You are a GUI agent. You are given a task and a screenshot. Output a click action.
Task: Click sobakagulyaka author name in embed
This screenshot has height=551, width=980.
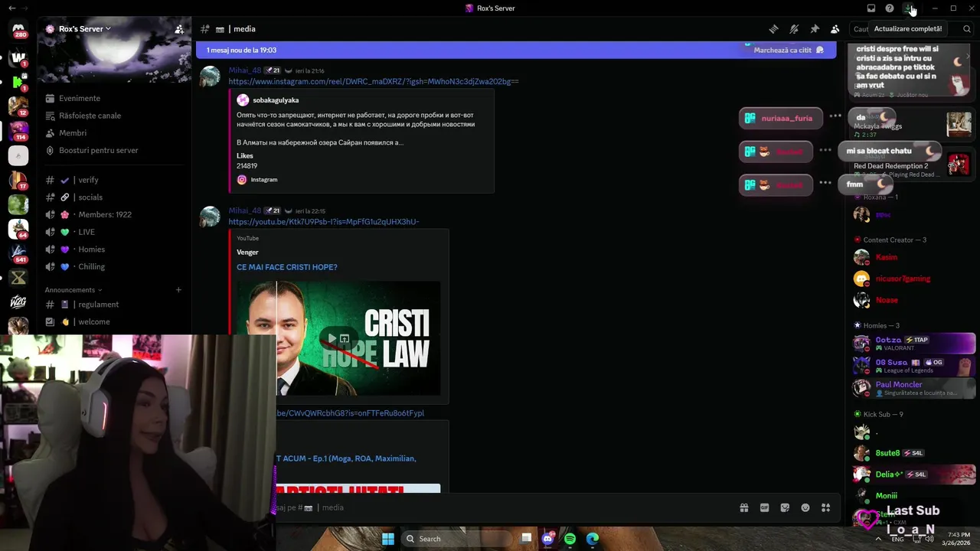point(276,100)
